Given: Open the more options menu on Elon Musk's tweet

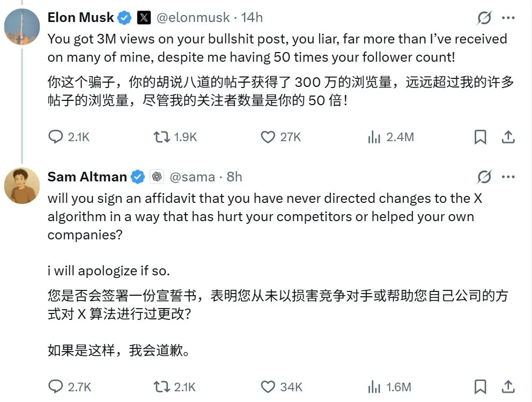Looking at the screenshot, I should [x=508, y=18].
